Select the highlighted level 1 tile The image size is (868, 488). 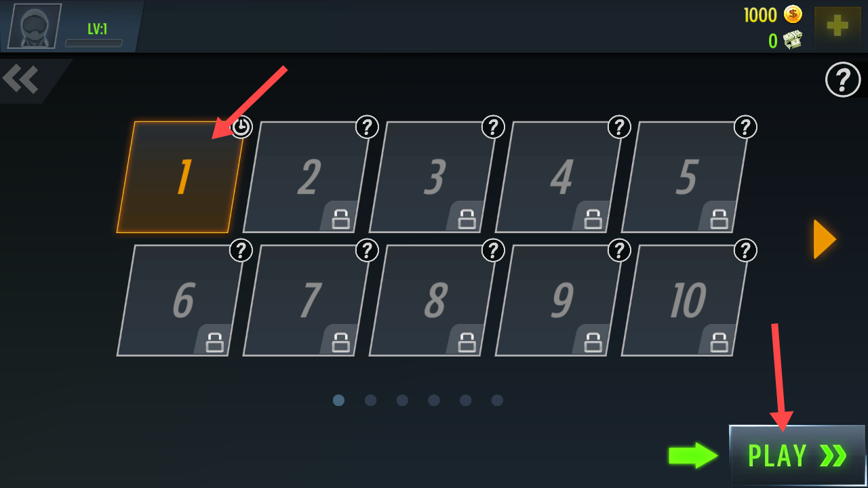point(180,177)
